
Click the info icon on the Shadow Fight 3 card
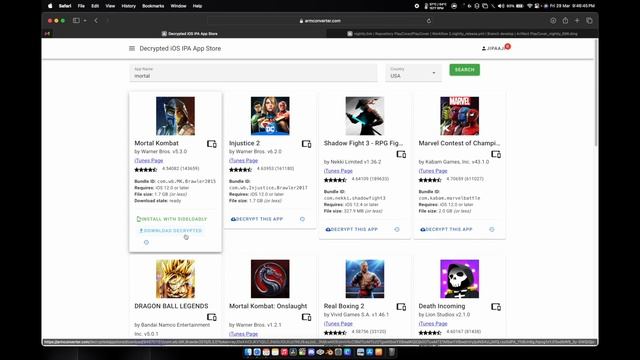(397, 229)
